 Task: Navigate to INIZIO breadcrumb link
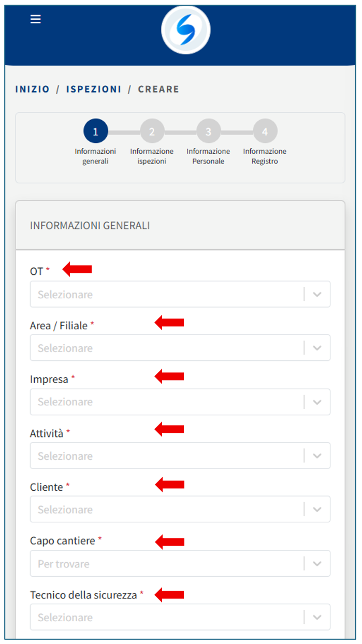tap(32, 89)
